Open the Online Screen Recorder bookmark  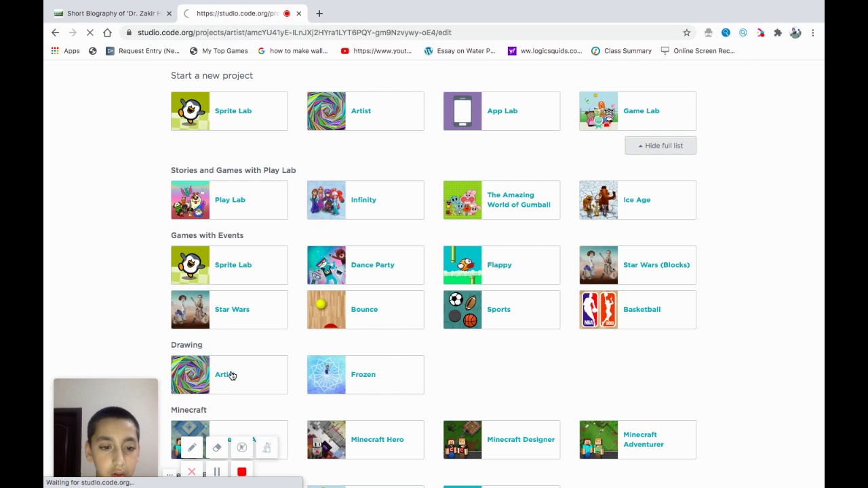698,51
